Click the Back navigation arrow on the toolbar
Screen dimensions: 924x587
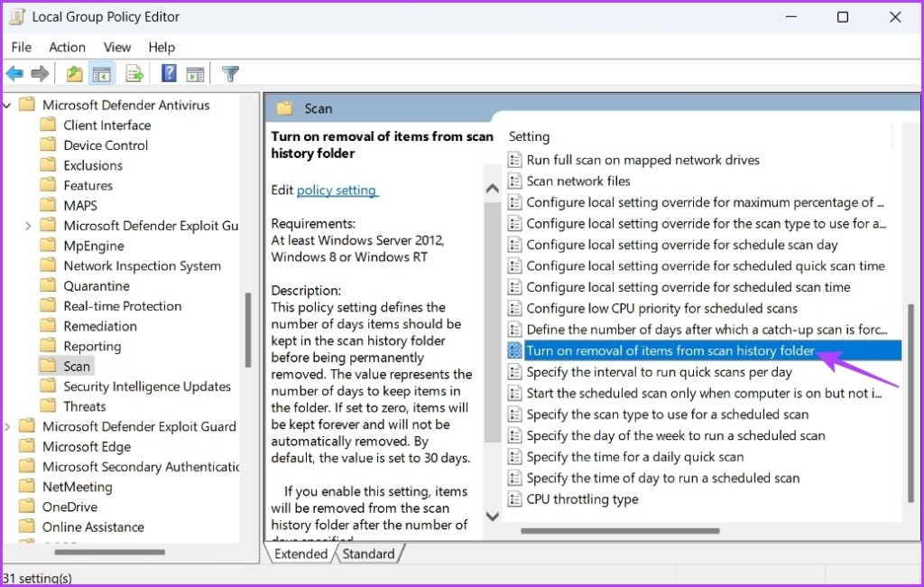point(14,73)
